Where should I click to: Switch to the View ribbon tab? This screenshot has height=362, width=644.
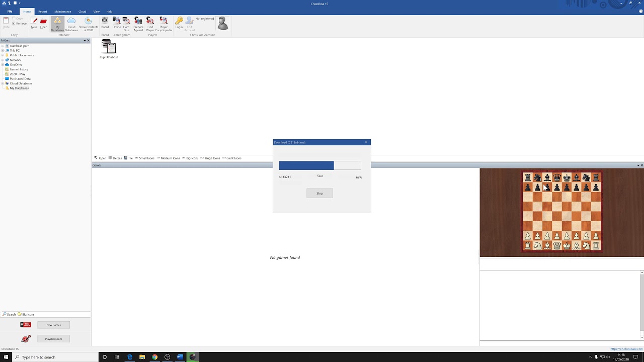point(96,12)
